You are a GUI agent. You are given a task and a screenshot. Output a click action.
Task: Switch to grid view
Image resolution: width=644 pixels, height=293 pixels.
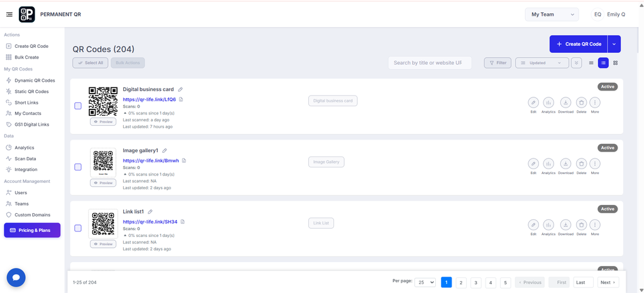pyautogui.click(x=615, y=63)
